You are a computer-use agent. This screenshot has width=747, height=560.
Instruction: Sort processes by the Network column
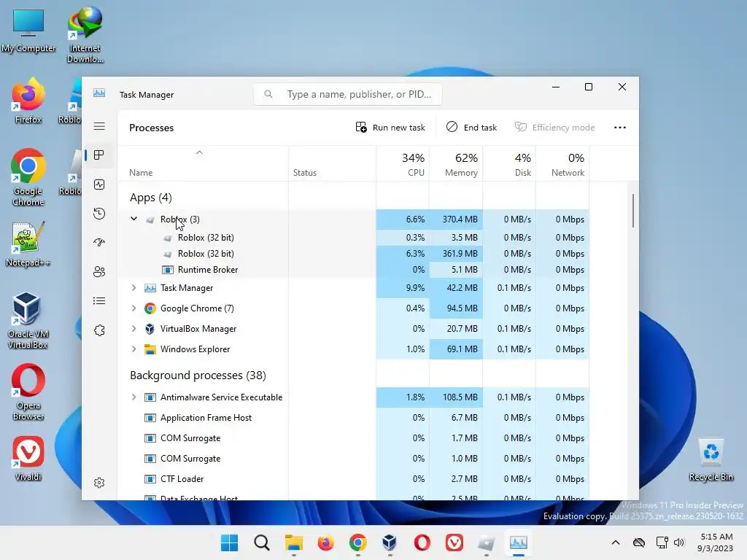562,164
